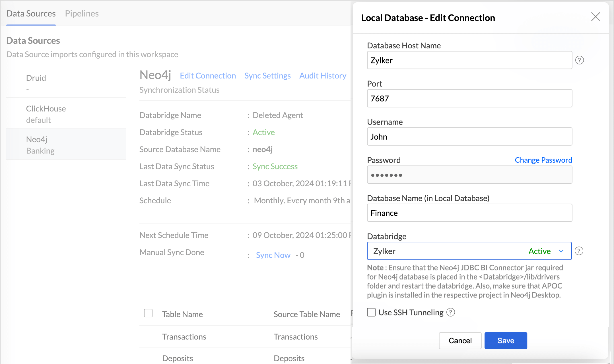Click the Cancel button
The width and height of the screenshot is (614, 364).
pyautogui.click(x=460, y=340)
